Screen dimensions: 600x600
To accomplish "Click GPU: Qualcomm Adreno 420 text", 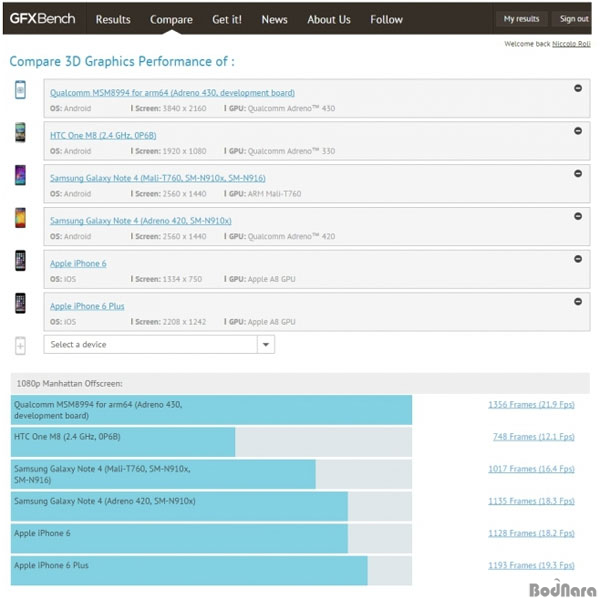I will (282, 236).
